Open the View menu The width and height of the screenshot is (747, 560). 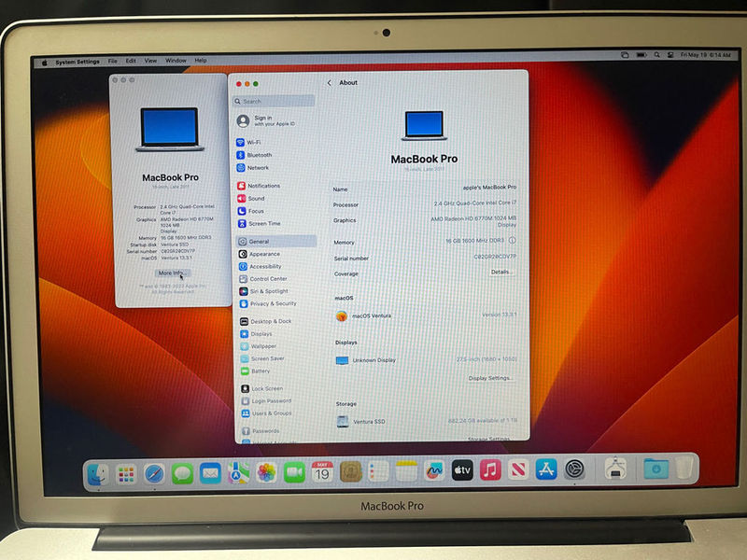[x=150, y=61]
